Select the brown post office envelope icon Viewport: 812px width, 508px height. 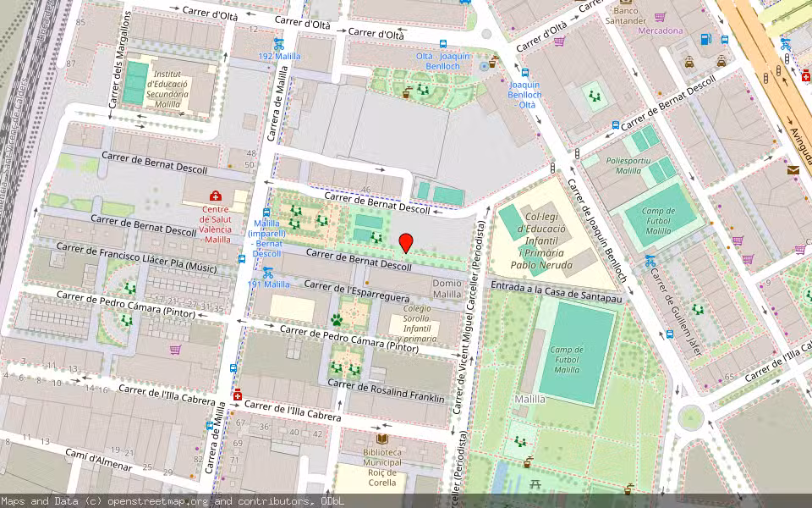(793, 169)
